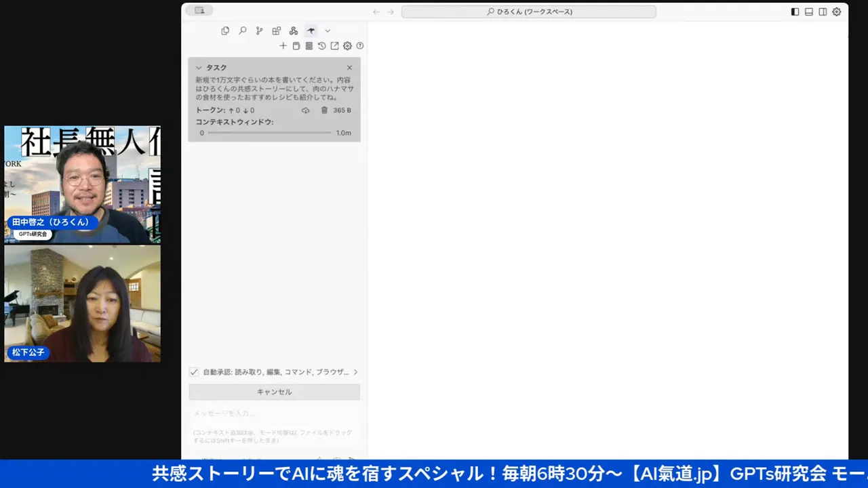Open the Extensions icon in the sidebar
The height and width of the screenshot is (488, 868).
[276, 30]
